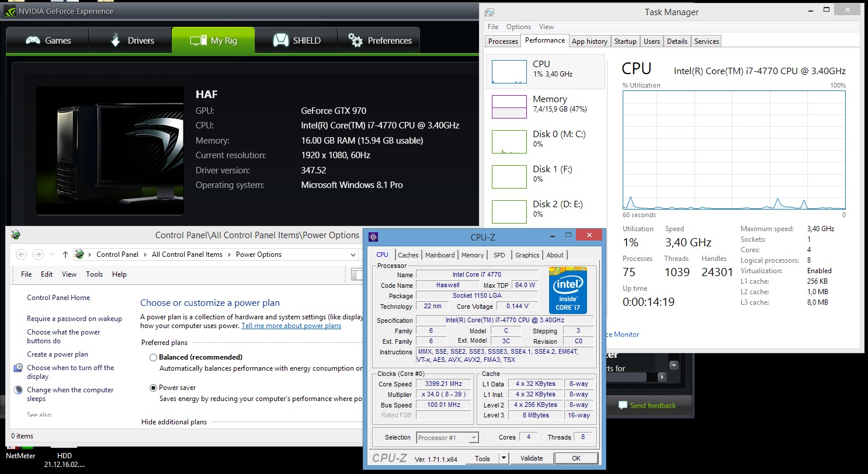Screen dimensions: 868x474
Task: Click the Power Options window icon
Action: (16, 235)
